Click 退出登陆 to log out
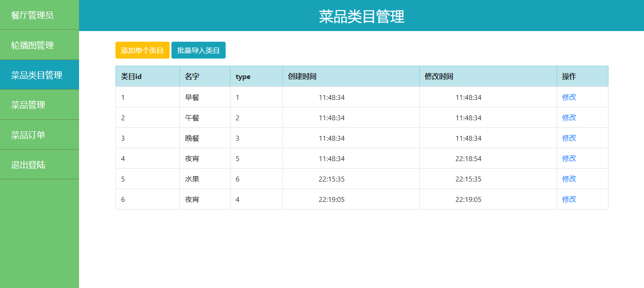This screenshot has width=644, height=288. click(x=28, y=165)
